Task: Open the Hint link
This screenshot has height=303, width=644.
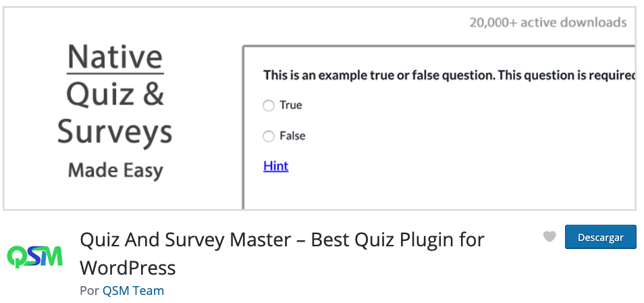Action: pyautogui.click(x=275, y=166)
